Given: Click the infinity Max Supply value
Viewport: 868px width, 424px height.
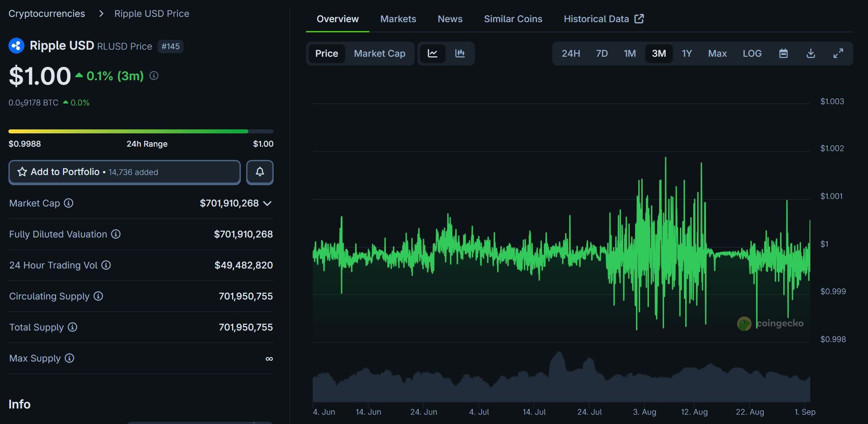Looking at the screenshot, I should [269, 358].
